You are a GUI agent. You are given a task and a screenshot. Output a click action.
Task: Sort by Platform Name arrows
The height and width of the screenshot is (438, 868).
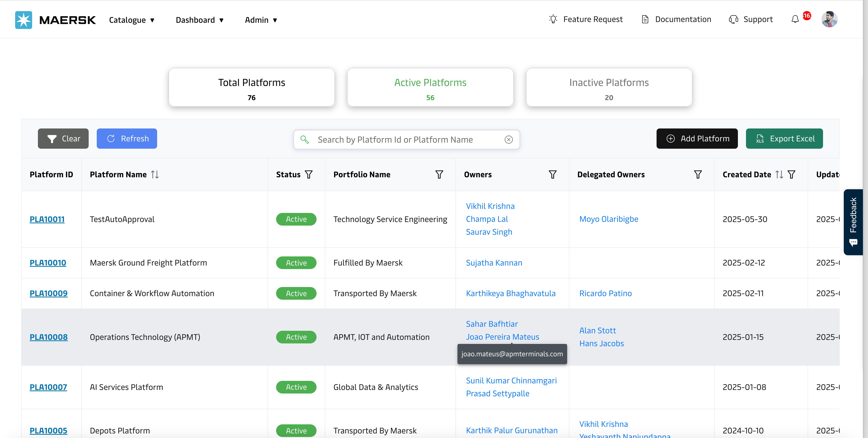(155, 174)
